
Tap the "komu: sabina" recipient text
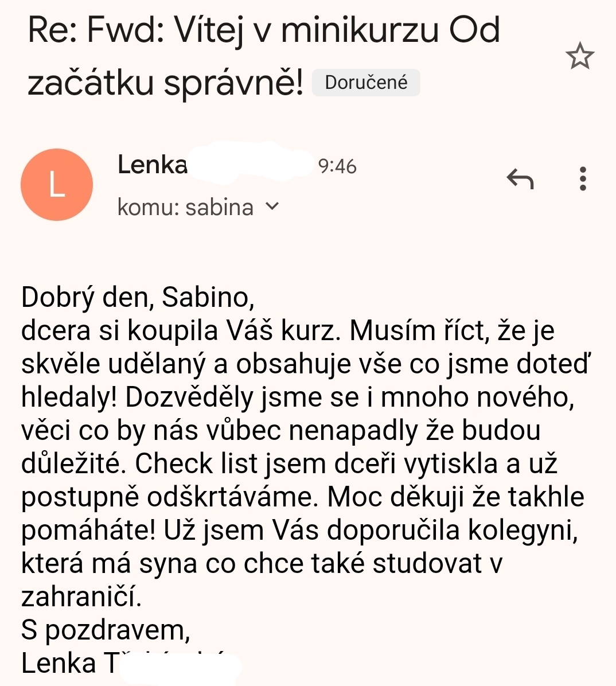(x=185, y=207)
